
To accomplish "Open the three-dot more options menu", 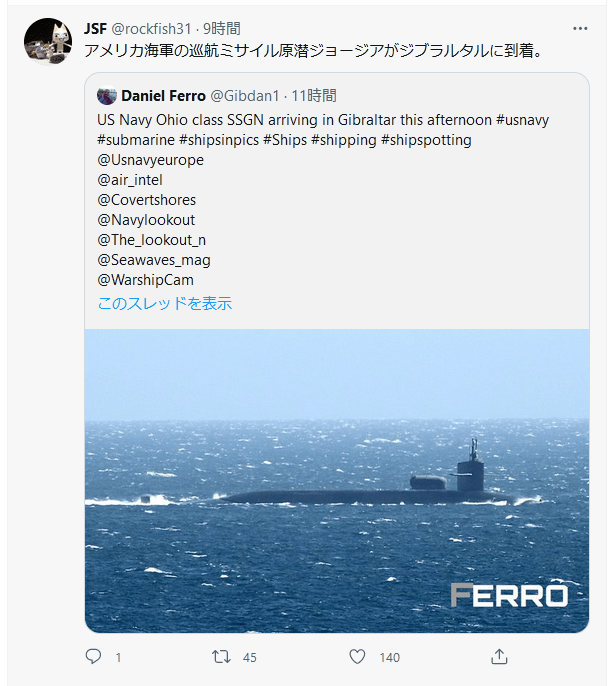I will click(580, 28).
